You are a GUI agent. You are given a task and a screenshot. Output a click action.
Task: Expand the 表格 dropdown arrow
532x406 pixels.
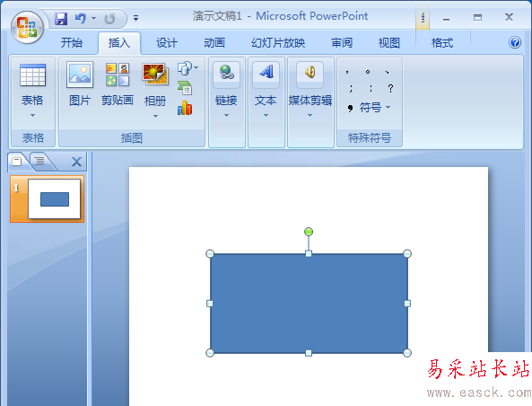pyautogui.click(x=32, y=116)
